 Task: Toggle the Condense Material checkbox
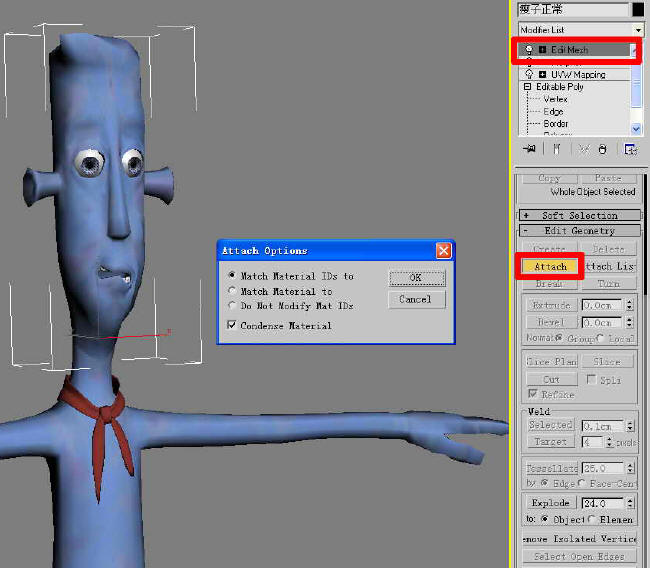click(232, 325)
